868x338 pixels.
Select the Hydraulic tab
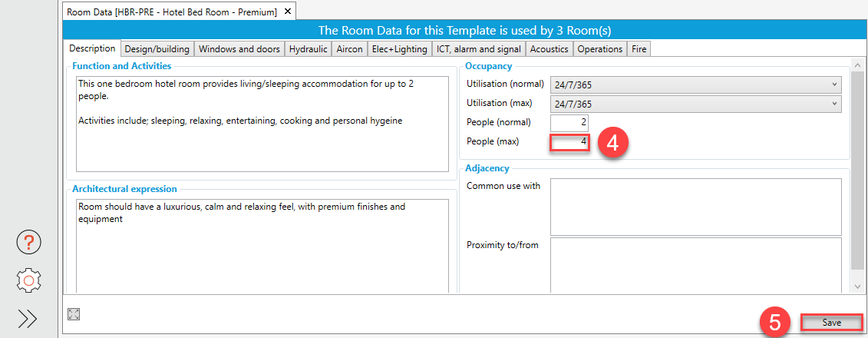(x=308, y=49)
